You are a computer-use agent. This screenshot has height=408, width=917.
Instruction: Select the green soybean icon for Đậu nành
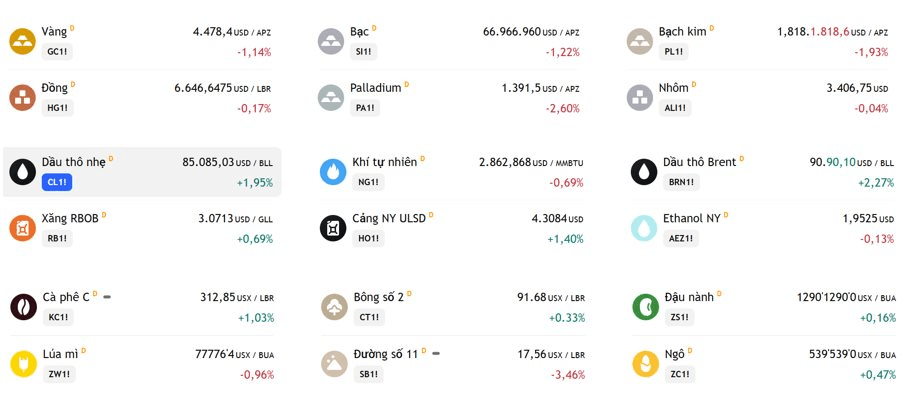pyautogui.click(x=646, y=307)
